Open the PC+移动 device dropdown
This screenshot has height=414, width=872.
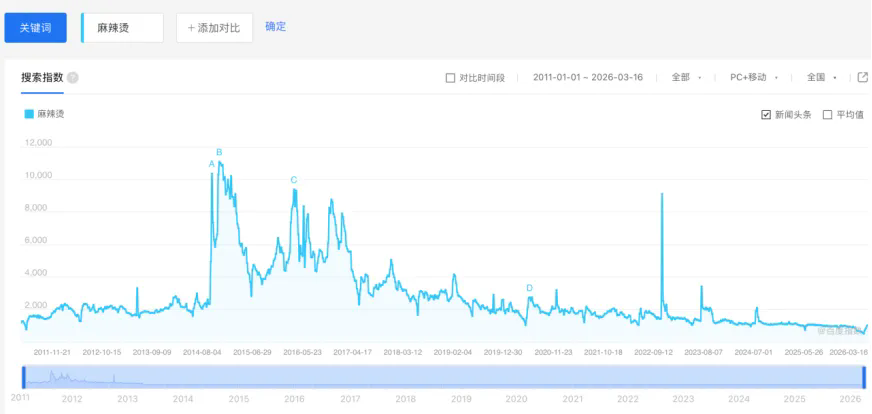coord(753,77)
